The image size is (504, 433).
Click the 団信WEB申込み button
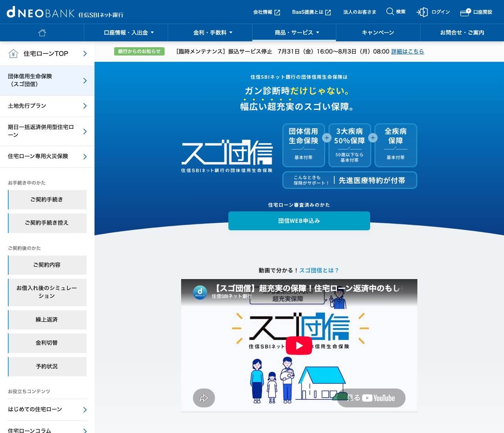click(x=299, y=221)
